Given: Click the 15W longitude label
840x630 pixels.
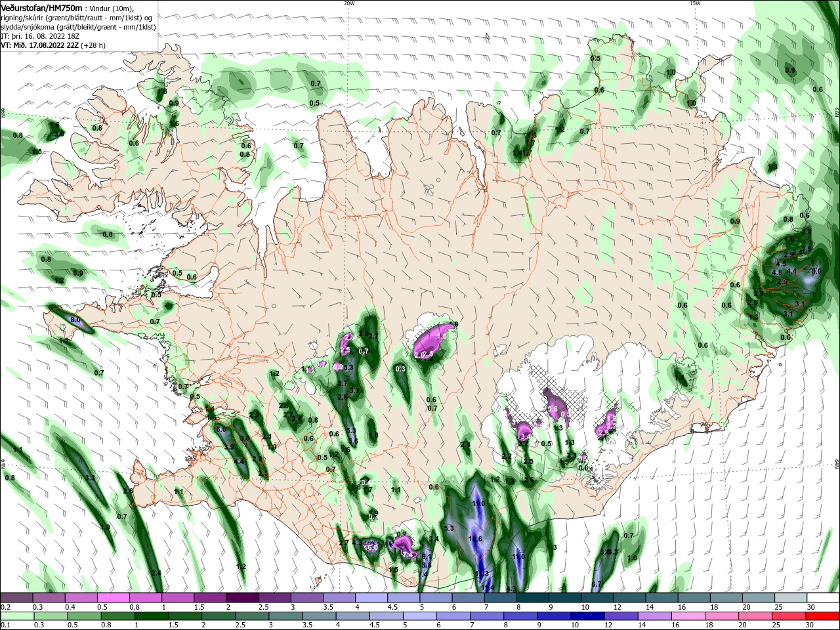Looking at the screenshot, I should [694, 3].
